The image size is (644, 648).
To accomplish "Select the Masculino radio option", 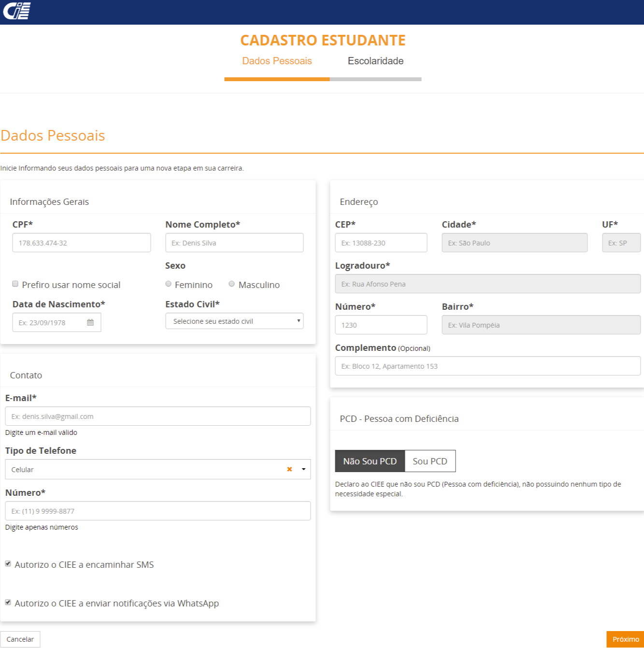I will (x=232, y=284).
